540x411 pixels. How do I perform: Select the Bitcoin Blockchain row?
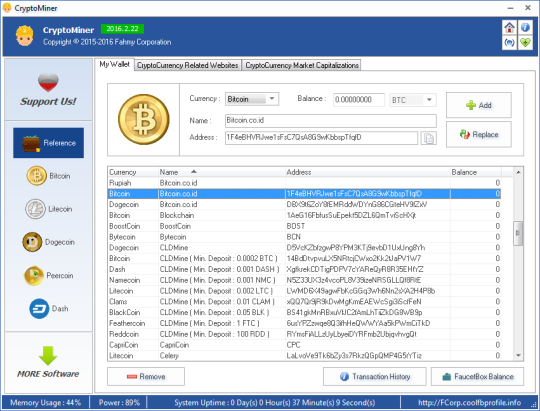pos(304,215)
